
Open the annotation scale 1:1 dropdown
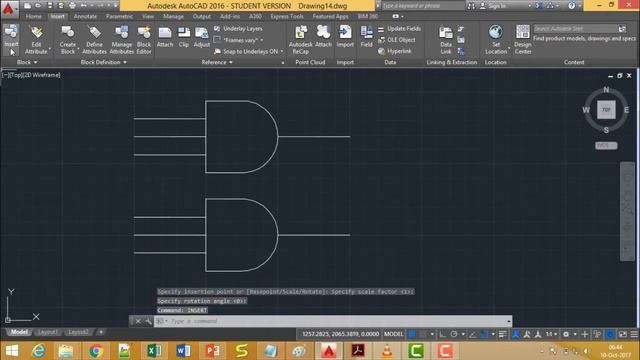(x=551, y=334)
